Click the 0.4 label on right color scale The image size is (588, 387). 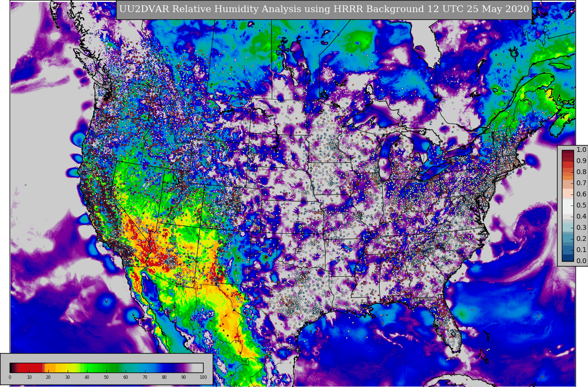coord(581,216)
